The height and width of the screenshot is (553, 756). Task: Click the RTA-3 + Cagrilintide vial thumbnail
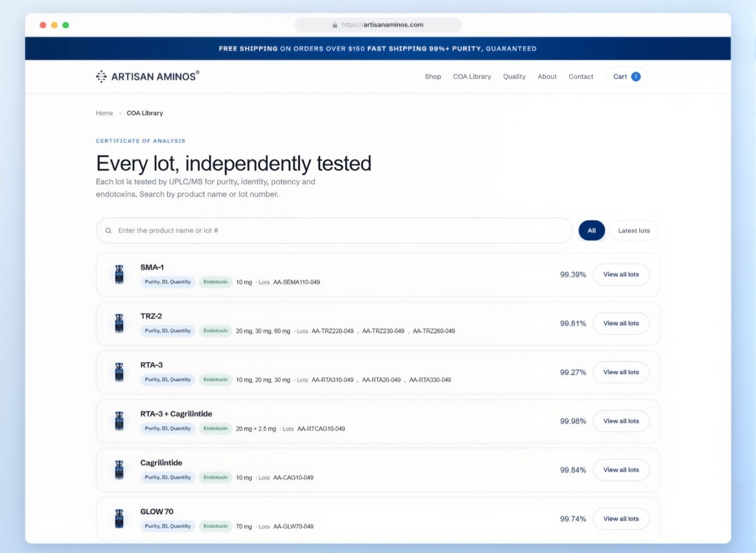click(x=119, y=421)
